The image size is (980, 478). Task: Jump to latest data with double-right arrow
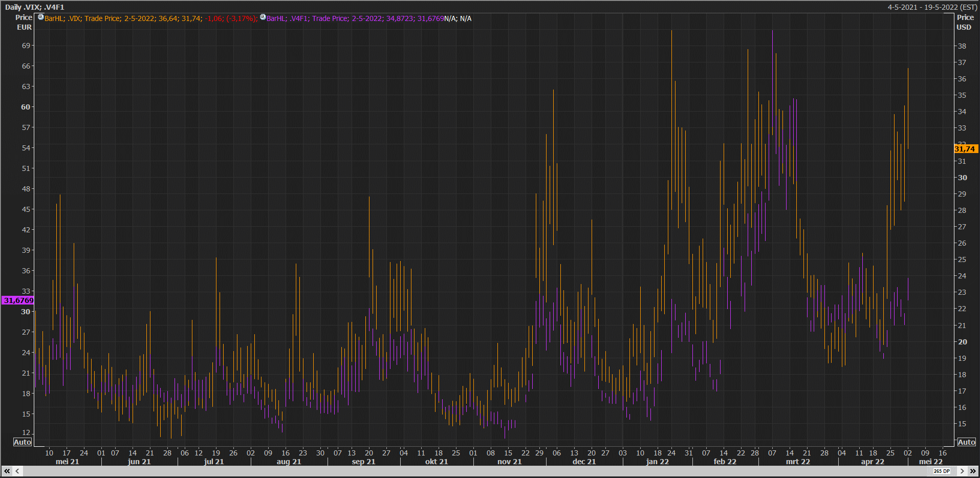[x=973, y=471]
